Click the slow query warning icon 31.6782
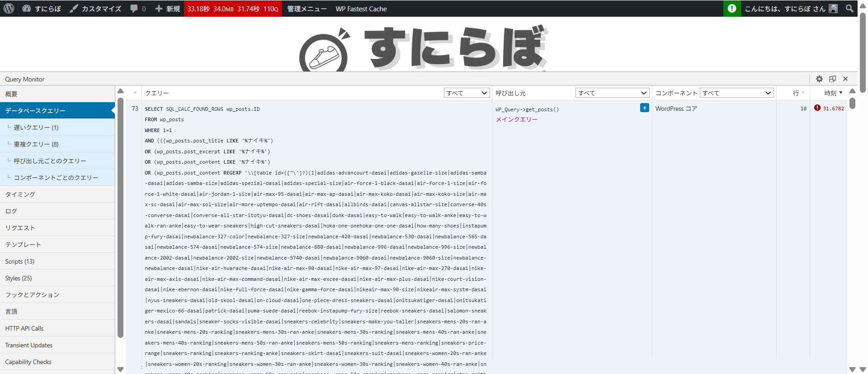The width and height of the screenshot is (868, 374). point(817,108)
